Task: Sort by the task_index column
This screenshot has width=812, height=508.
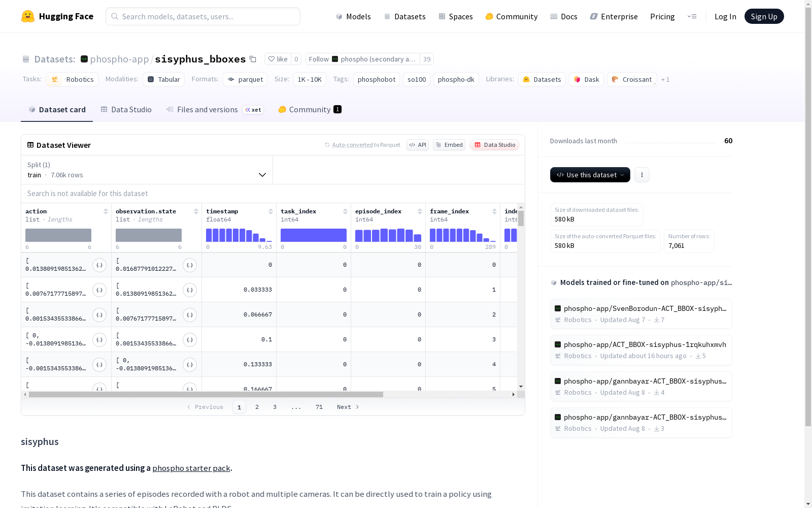Action: coord(345,211)
